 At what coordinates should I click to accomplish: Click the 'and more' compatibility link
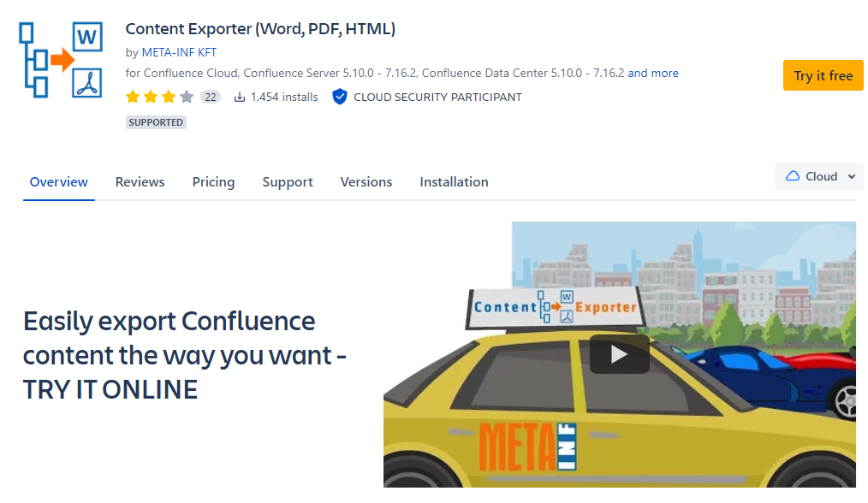pyautogui.click(x=653, y=73)
